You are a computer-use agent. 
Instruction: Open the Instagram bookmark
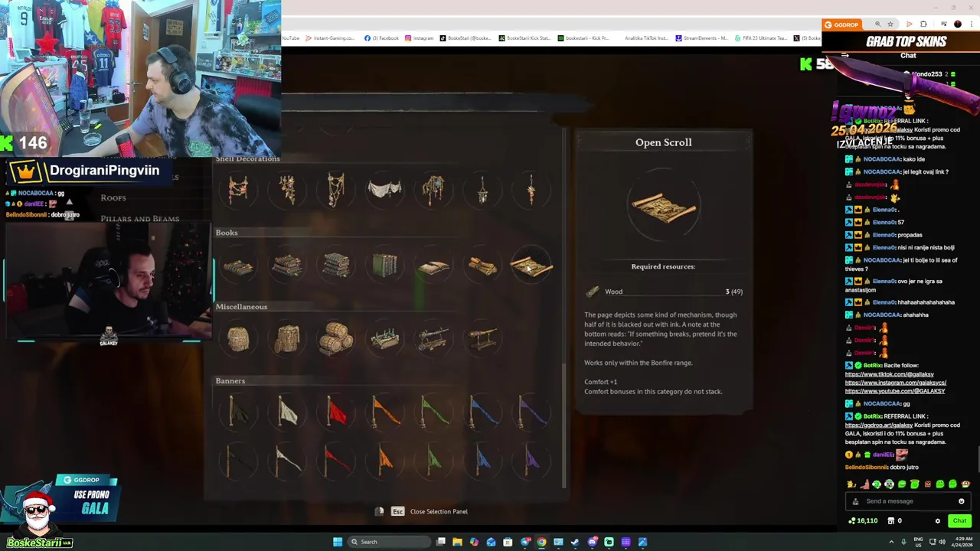(419, 38)
